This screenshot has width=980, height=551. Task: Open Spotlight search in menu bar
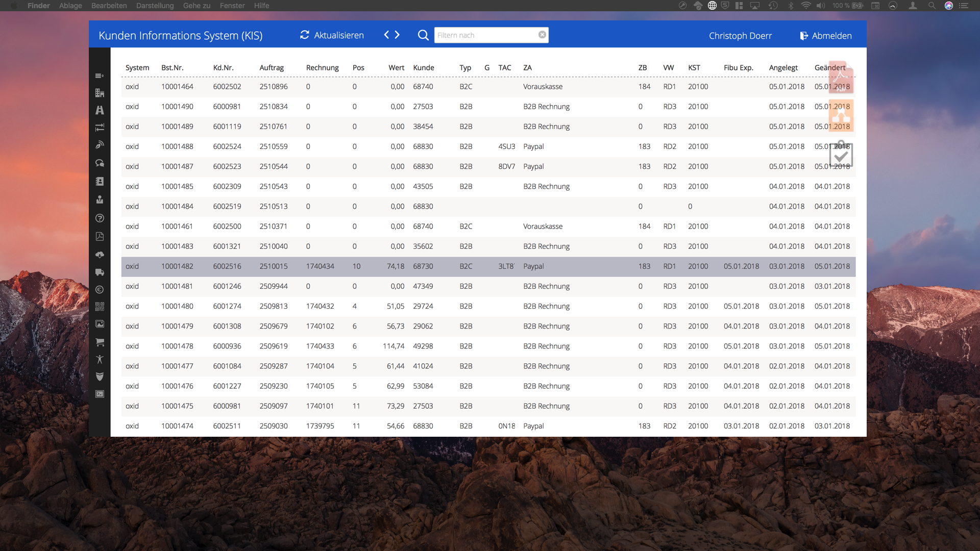click(x=932, y=6)
